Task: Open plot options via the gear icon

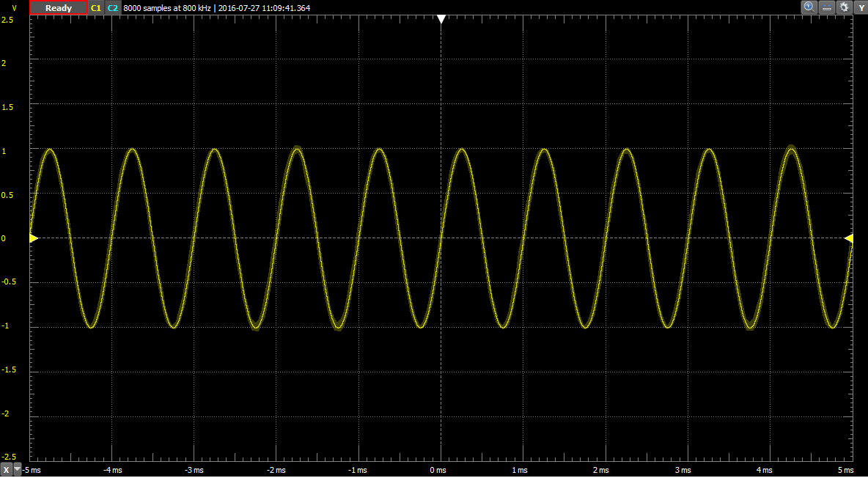Action: [x=844, y=7]
